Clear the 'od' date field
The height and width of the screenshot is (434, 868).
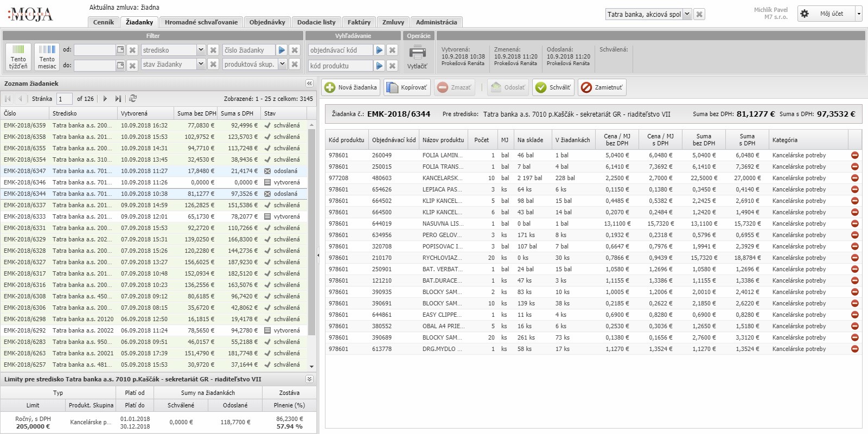click(x=132, y=50)
